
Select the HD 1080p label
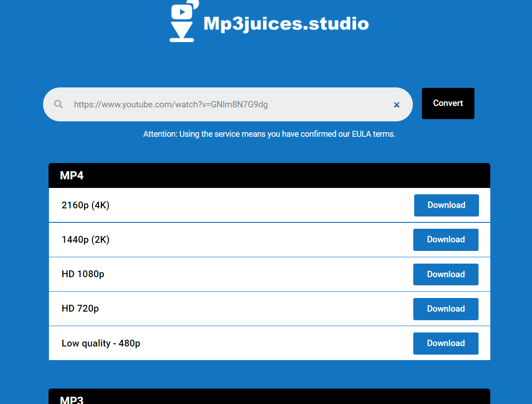pos(83,274)
